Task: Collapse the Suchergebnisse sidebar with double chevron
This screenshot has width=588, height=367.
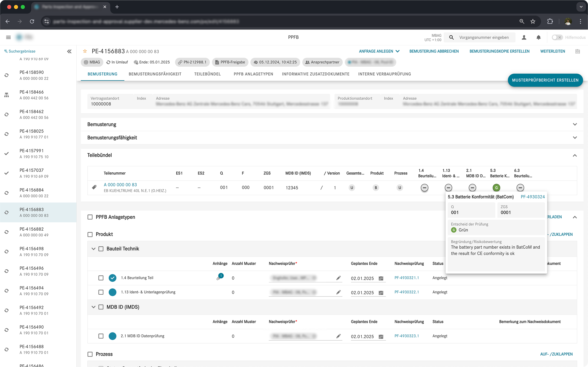Action: (x=69, y=51)
